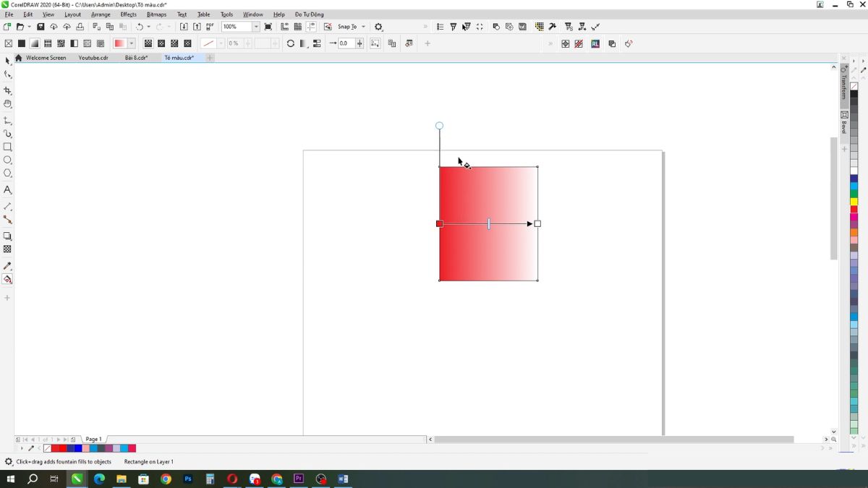Select the No Fill mode button
This screenshot has height=488, width=868.
tap(9, 43)
